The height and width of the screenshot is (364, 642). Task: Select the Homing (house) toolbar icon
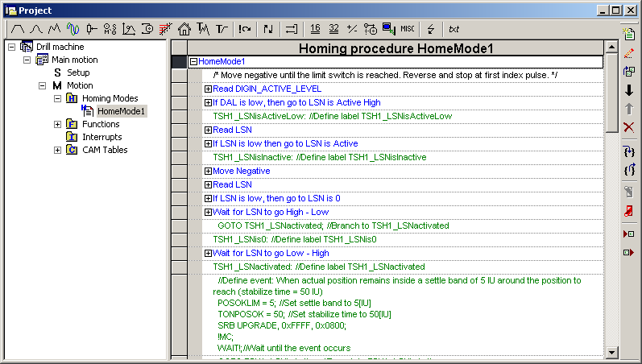(184, 29)
